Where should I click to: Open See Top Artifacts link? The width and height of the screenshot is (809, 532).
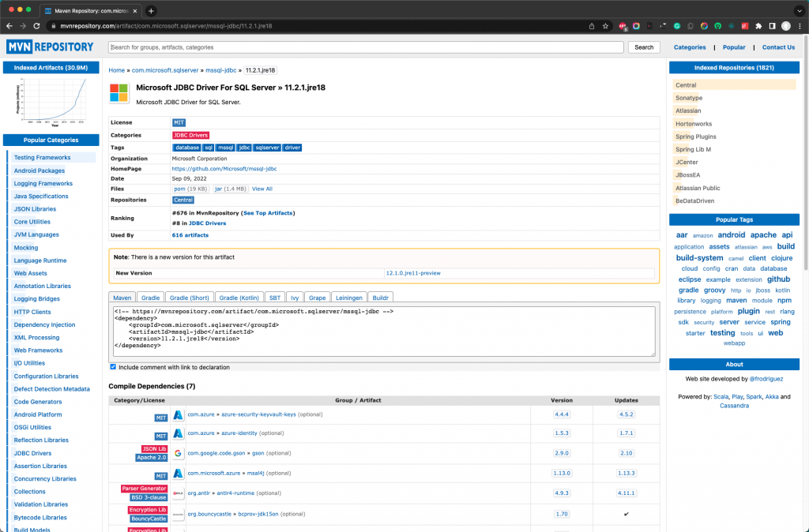(268, 213)
